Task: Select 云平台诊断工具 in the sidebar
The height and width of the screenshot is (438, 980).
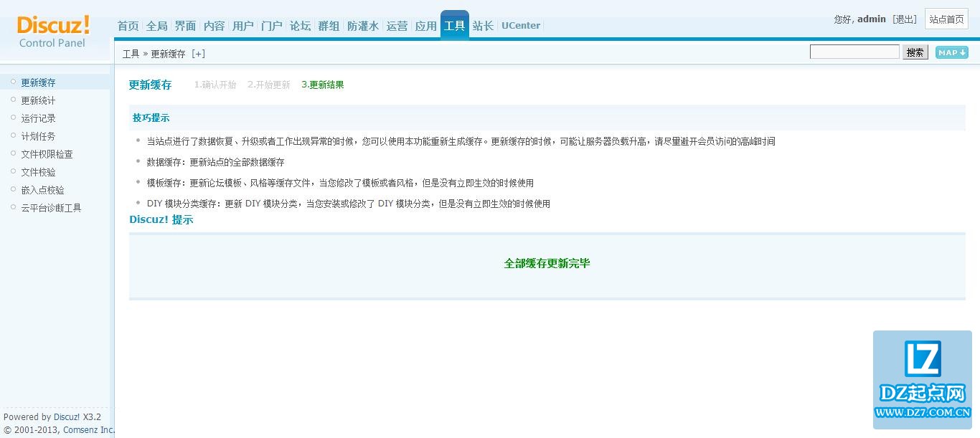Action: [x=51, y=208]
